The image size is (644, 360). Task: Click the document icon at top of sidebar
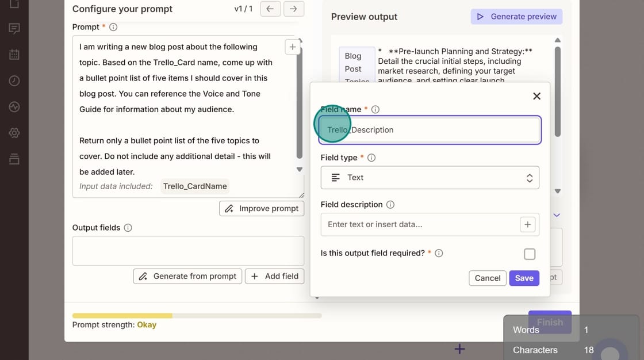point(14,5)
